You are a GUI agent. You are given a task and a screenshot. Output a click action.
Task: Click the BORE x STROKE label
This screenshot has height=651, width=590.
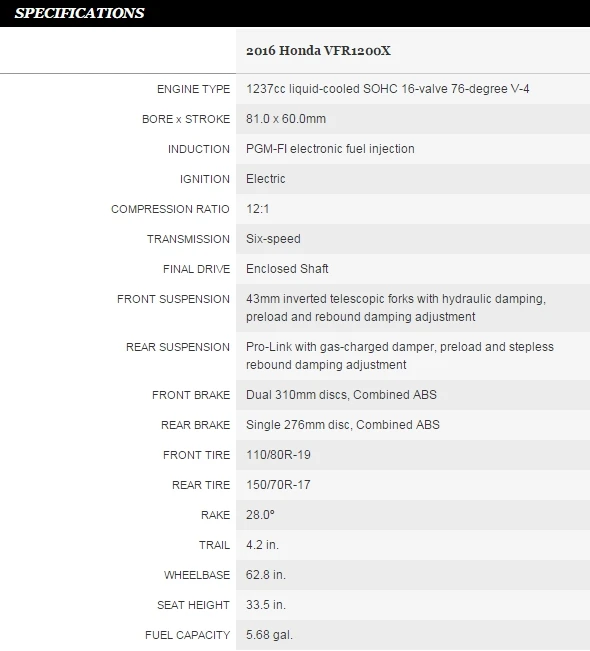(x=186, y=119)
